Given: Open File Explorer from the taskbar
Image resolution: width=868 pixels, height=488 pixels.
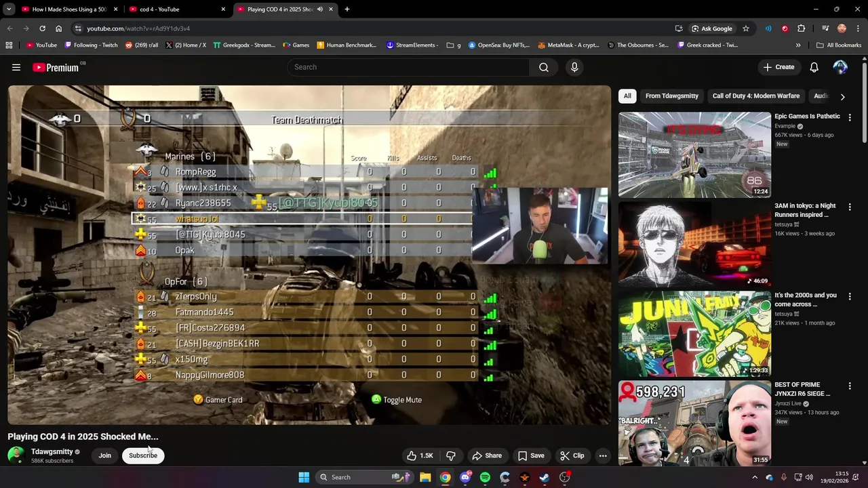Looking at the screenshot, I should tap(425, 477).
